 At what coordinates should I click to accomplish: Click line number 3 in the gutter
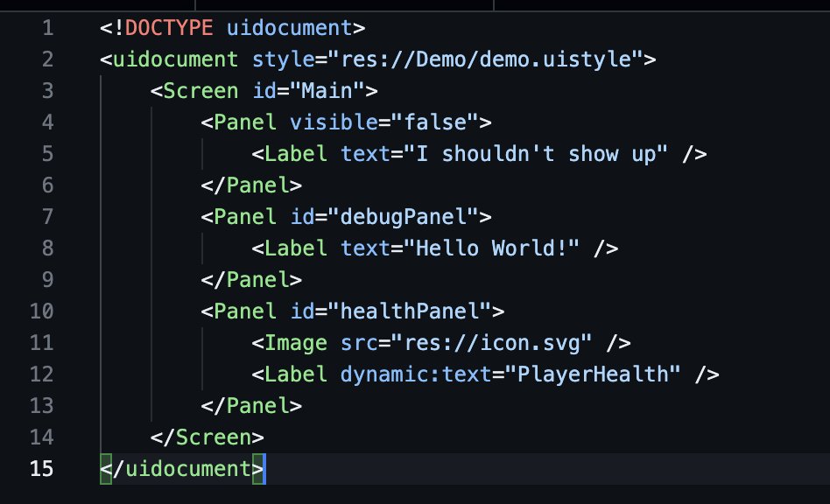[47, 90]
